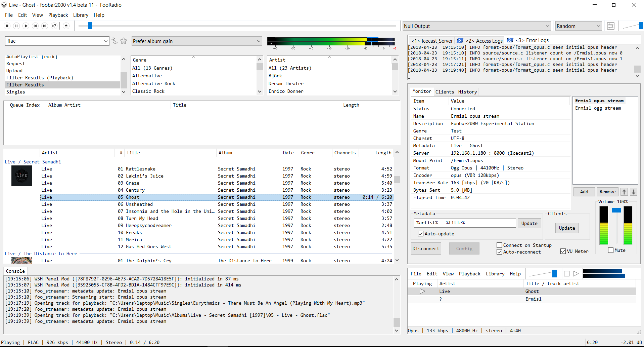Click the eject/open file icon
This screenshot has height=347, width=644.
tap(66, 26)
